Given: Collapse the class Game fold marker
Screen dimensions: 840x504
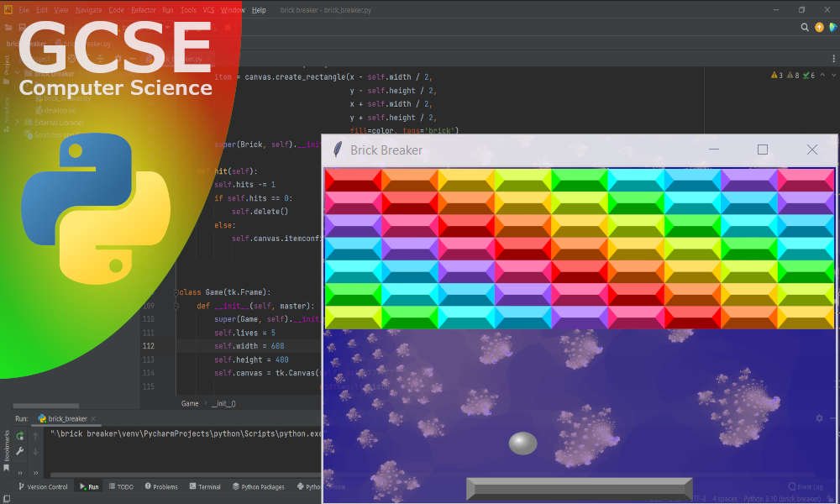Looking at the screenshot, I should pyautogui.click(x=176, y=292).
